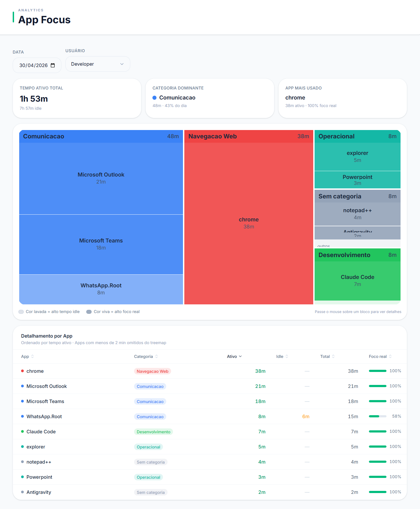
Task: Click the 38m active value in chrome row
Action: tap(260, 371)
